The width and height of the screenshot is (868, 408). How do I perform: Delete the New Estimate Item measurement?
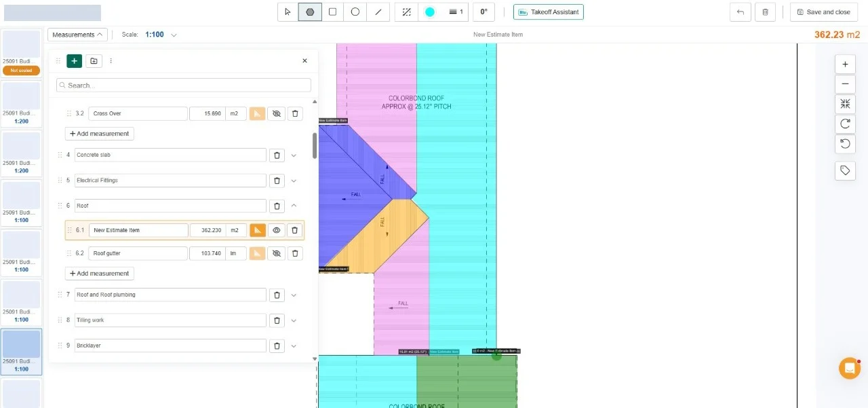pyautogui.click(x=294, y=230)
